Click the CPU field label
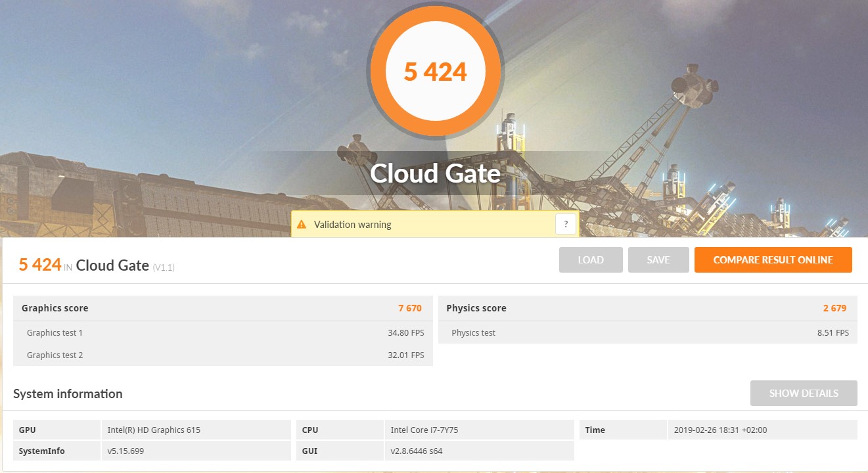 [x=310, y=430]
